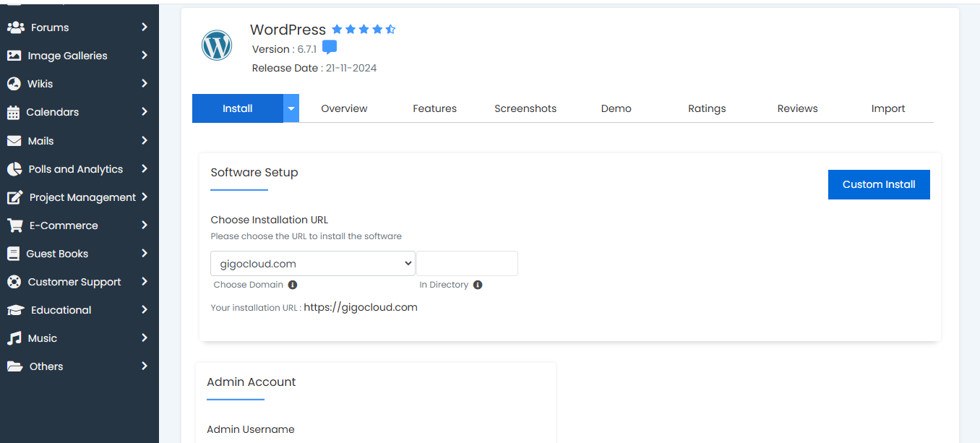Open the Screenshots tab
The height and width of the screenshot is (443, 980).
click(x=525, y=108)
